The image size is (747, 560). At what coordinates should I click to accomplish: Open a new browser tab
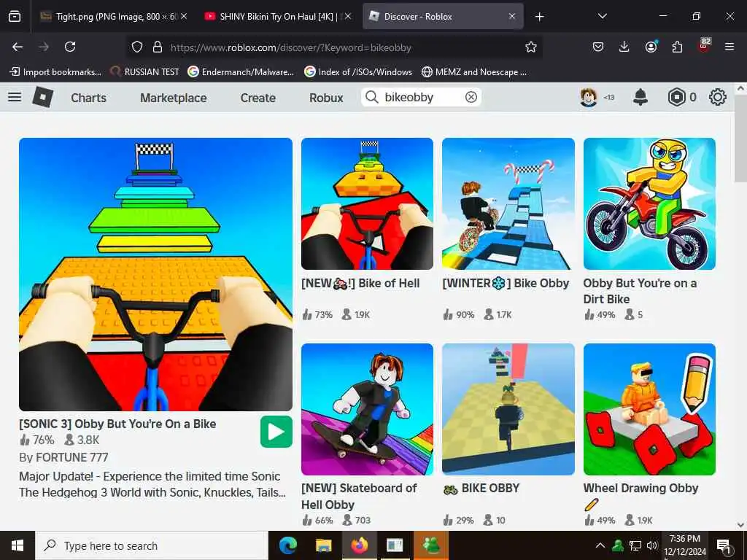tap(539, 17)
